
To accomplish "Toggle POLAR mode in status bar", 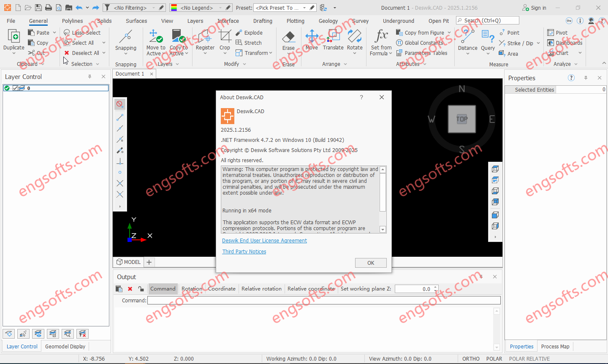I will pyautogui.click(x=494, y=359).
